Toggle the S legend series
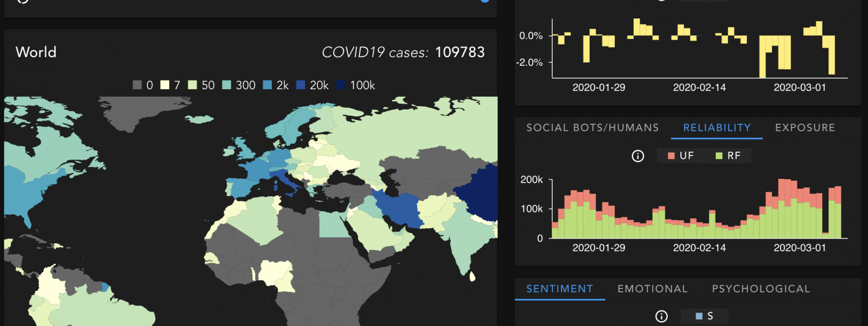Image resolution: width=868 pixels, height=326 pixels. (x=705, y=316)
